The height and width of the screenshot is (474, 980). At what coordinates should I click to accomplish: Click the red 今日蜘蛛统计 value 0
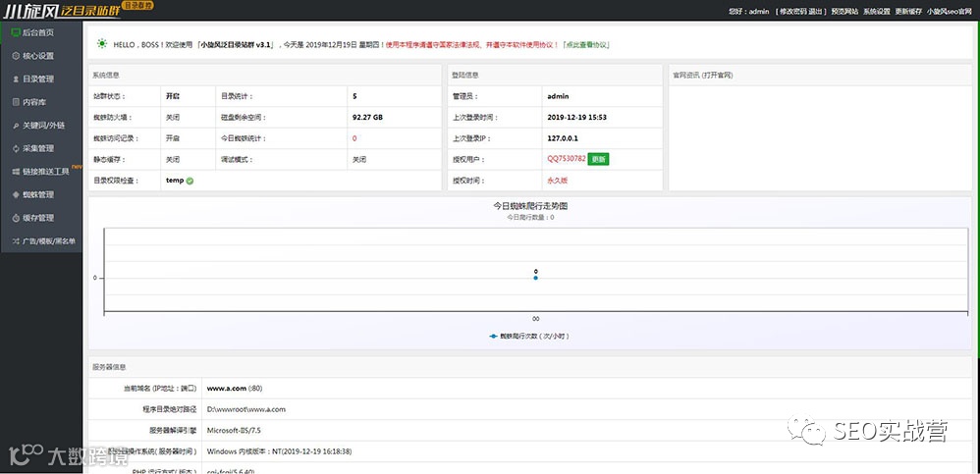click(x=354, y=138)
